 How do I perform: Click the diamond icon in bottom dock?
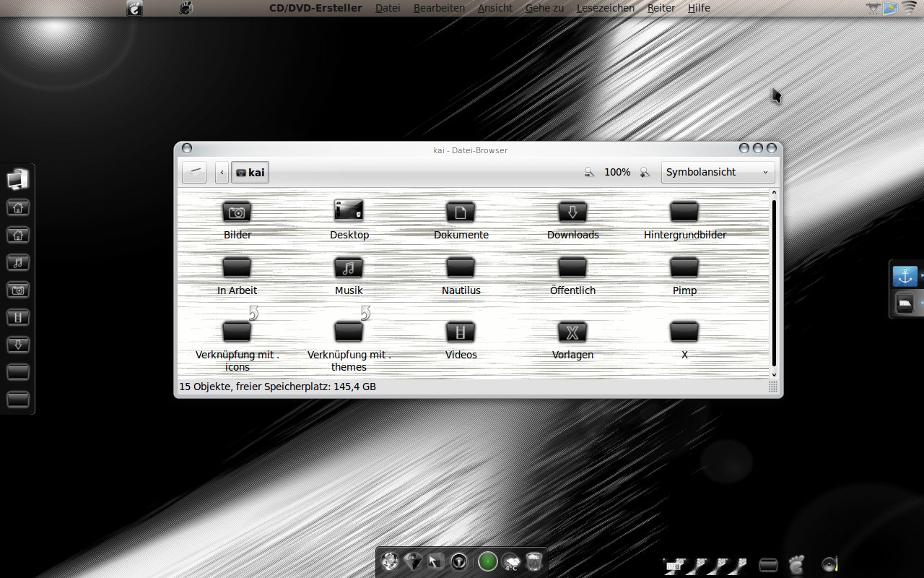click(413, 561)
